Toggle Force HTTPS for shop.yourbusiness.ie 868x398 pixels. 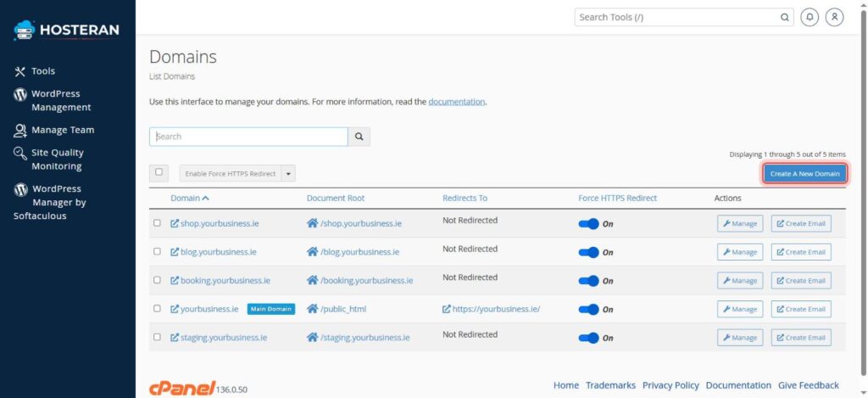[588, 224]
